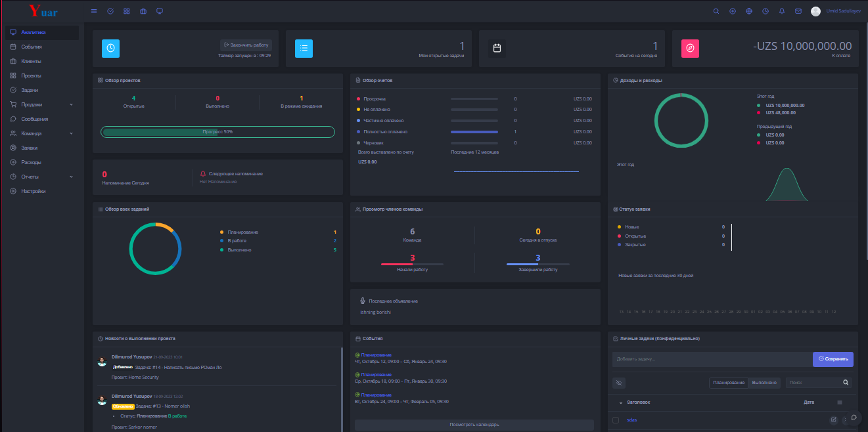Viewport: 868px width, 432px height.
Task: Click the edit icon for task sdas
Action: 834,420
